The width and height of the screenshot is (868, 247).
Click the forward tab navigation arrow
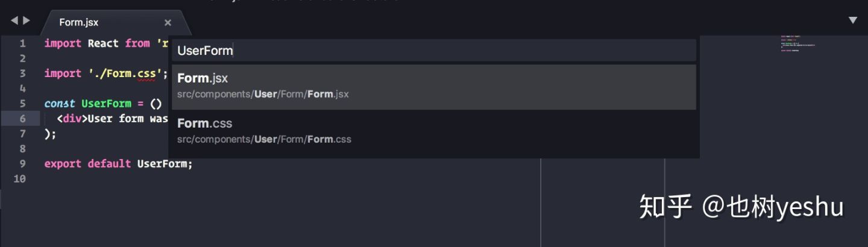tap(27, 20)
